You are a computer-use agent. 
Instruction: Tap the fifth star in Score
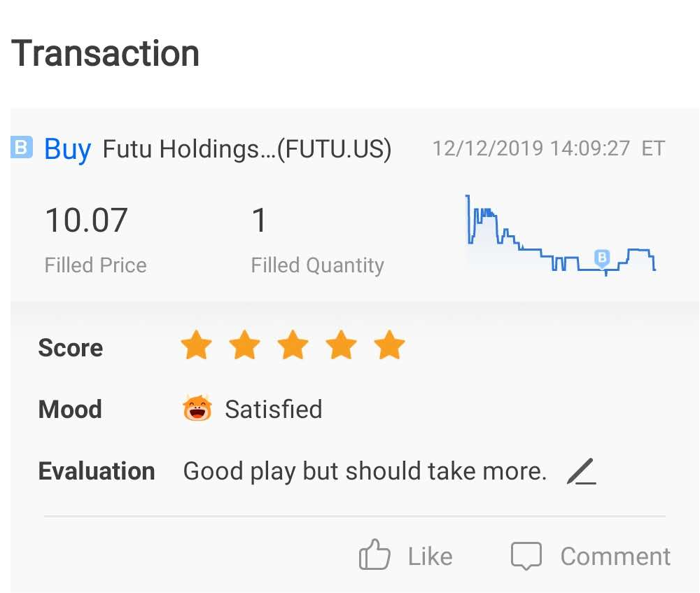[389, 346]
